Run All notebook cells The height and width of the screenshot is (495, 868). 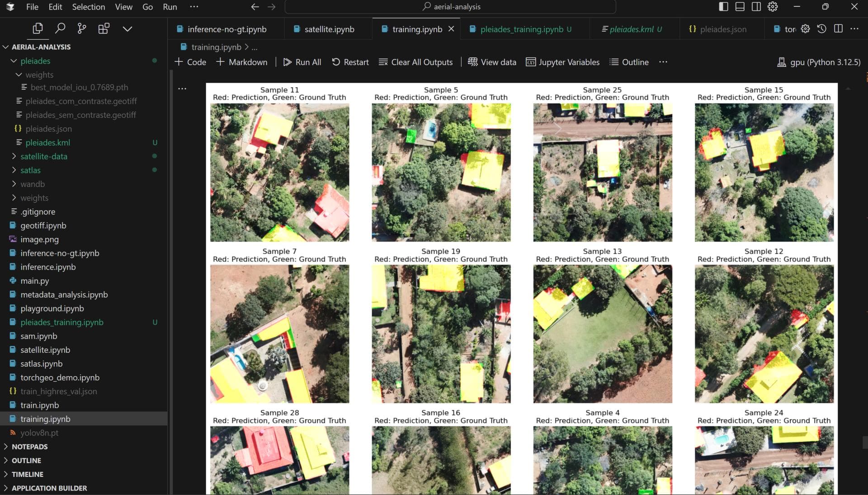pos(302,62)
